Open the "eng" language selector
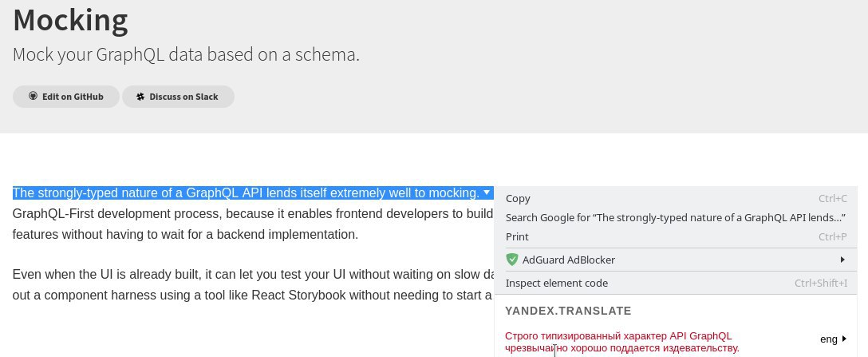The width and height of the screenshot is (868, 357). click(829, 339)
